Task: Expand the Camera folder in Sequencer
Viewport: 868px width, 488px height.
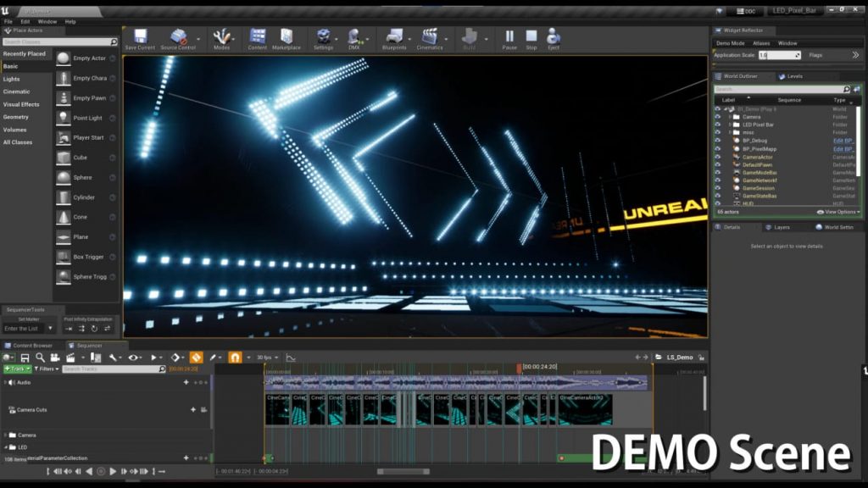Action: 6,435
